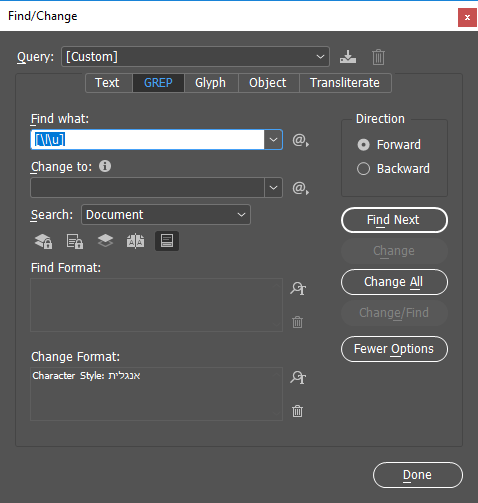Open Find what history dropdown arrow
The height and width of the screenshot is (503, 478).
(x=273, y=140)
